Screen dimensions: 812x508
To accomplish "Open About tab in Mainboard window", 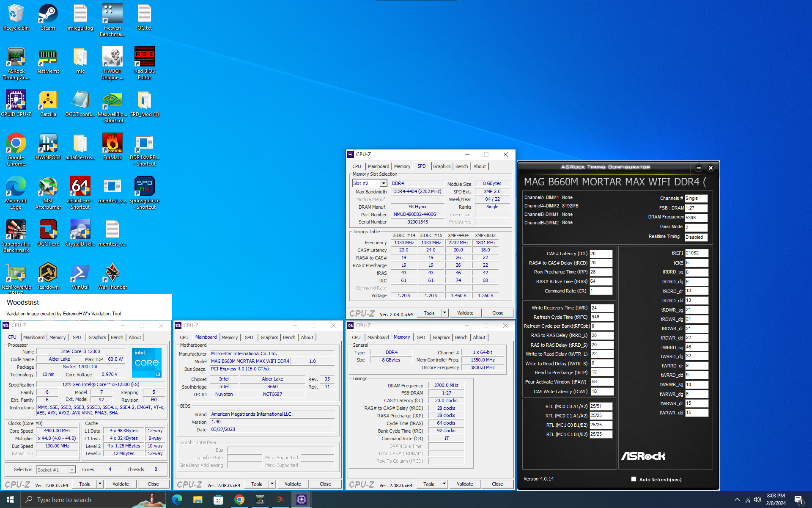I will coord(307,337).
